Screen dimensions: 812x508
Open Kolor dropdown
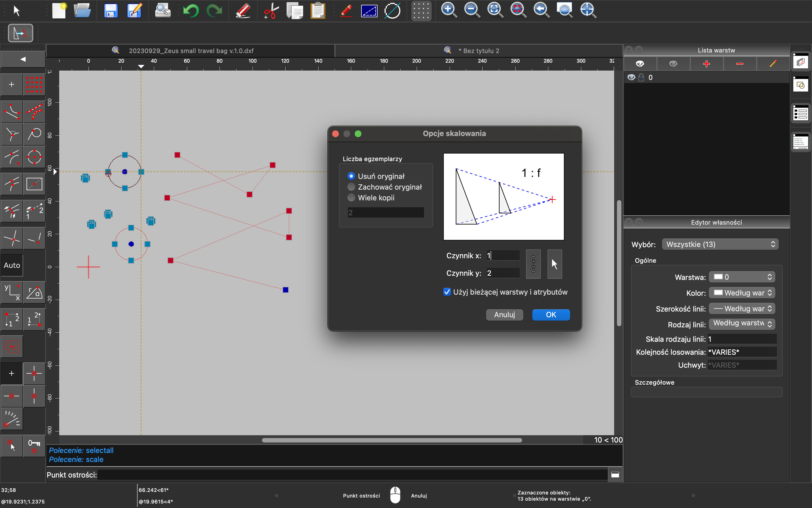point(742,293)
